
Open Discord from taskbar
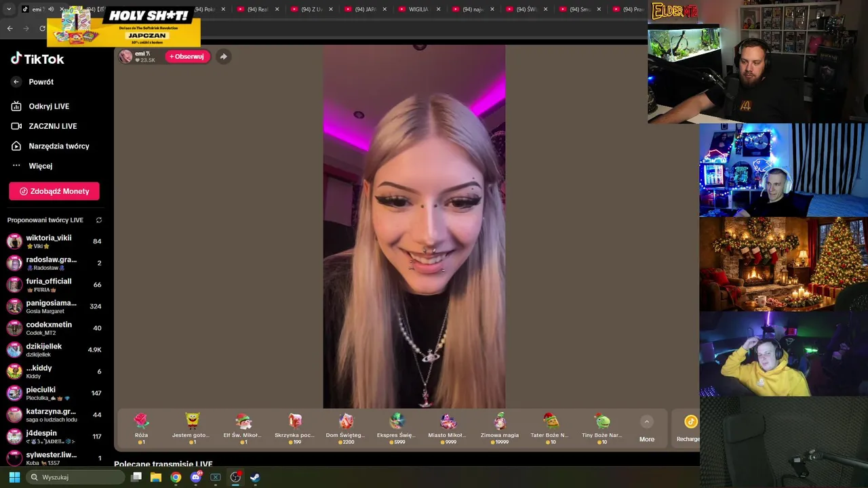196,477
